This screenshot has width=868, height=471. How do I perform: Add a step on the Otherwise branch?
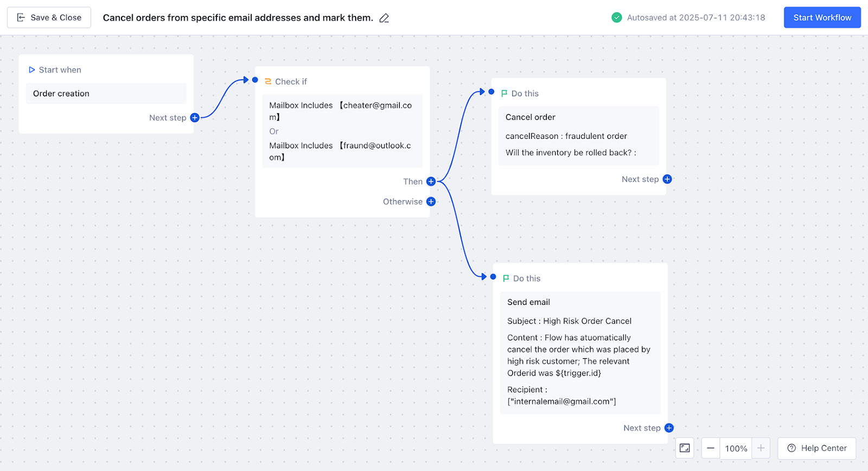(x=431, y=202)
